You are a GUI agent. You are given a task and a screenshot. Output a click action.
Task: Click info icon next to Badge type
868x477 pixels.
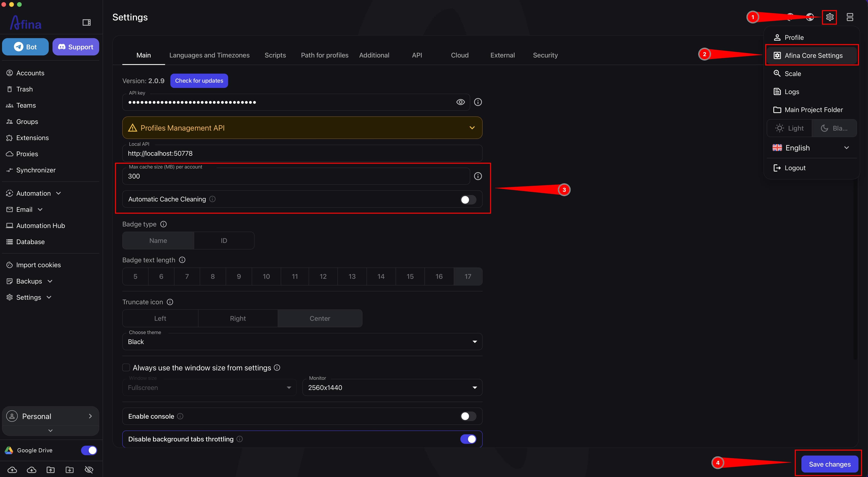coord(163,224)
